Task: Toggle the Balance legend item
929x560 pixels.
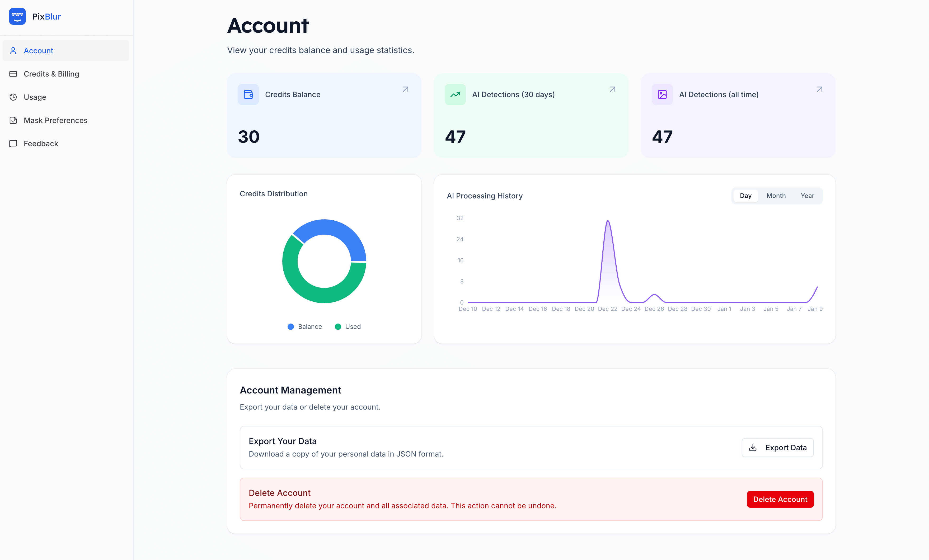Action: tap(305, 326)
